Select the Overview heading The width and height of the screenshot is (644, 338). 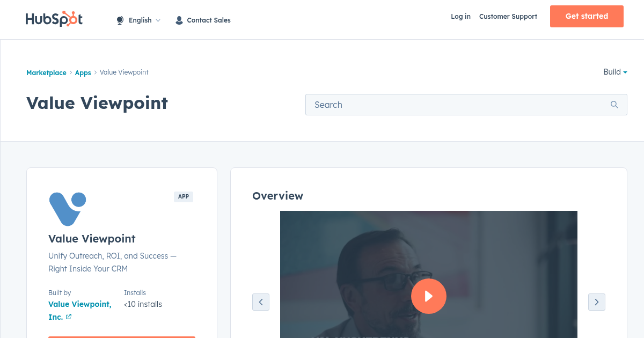[277, 196]
